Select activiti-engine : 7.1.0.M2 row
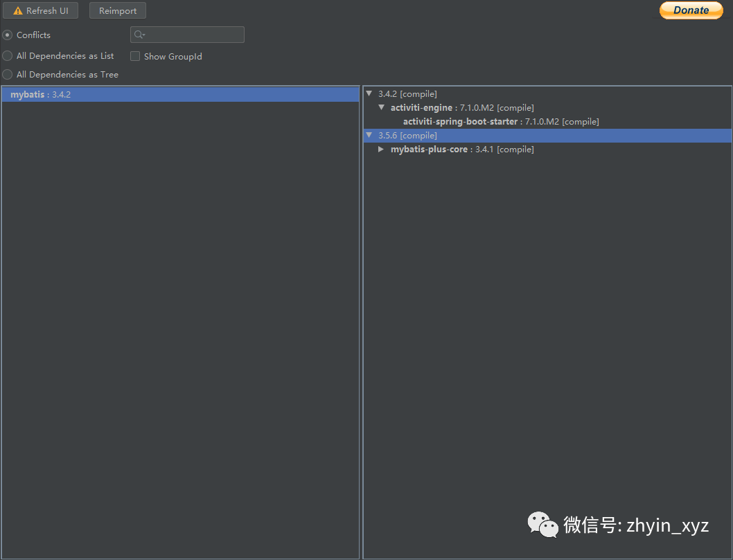Viewport: 733px width, 560px height. click(x=548, y=108)
